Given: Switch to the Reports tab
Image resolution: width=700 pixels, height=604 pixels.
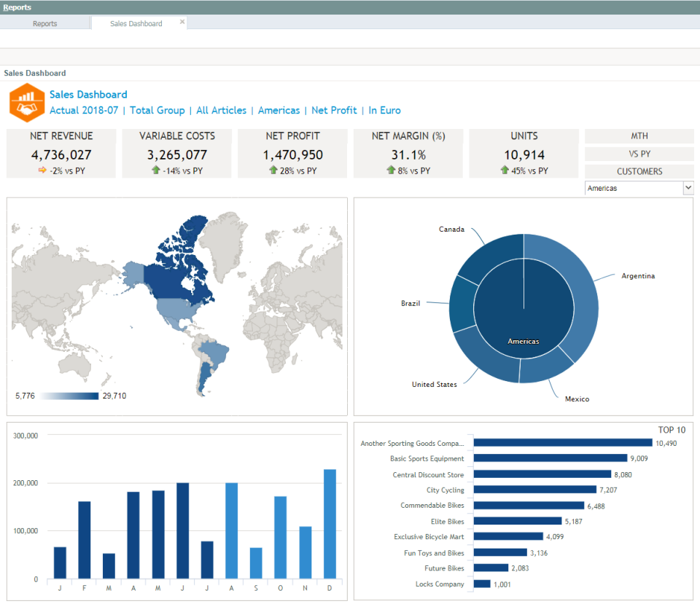Looking at the screenshot, I should coord(44,23).
